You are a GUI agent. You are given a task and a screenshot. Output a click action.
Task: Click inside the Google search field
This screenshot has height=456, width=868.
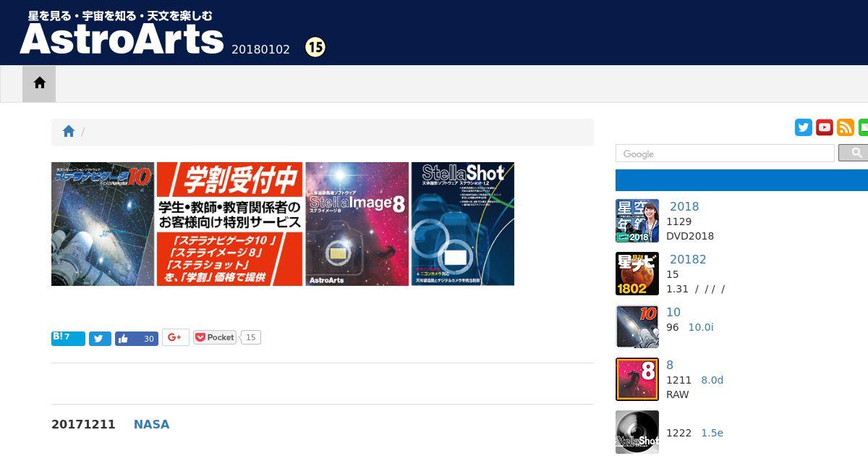point(725,153)
